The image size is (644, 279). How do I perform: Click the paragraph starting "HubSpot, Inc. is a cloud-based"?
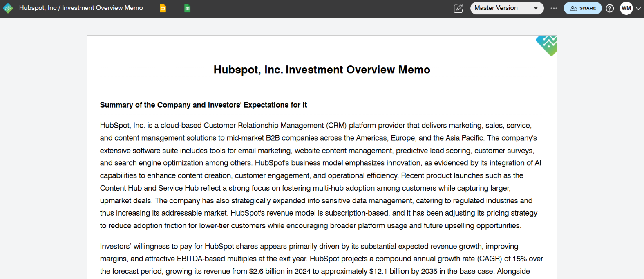click(322, 175)
